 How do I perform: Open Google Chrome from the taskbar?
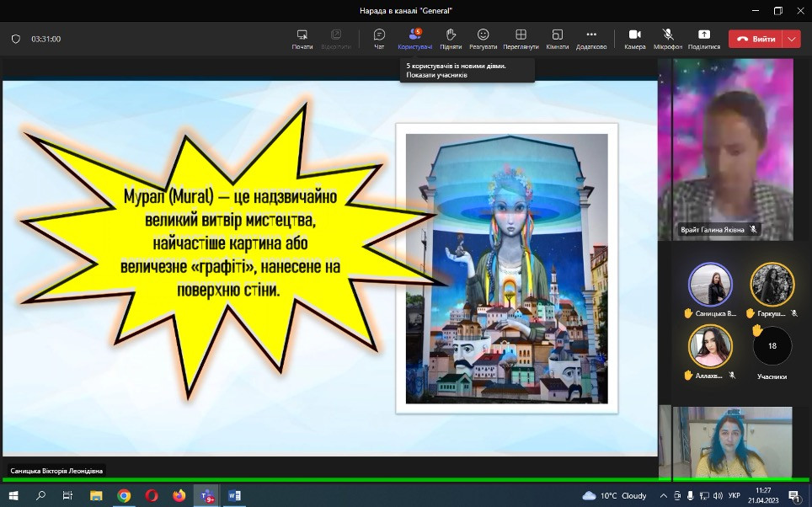click(x=124, y=495)
